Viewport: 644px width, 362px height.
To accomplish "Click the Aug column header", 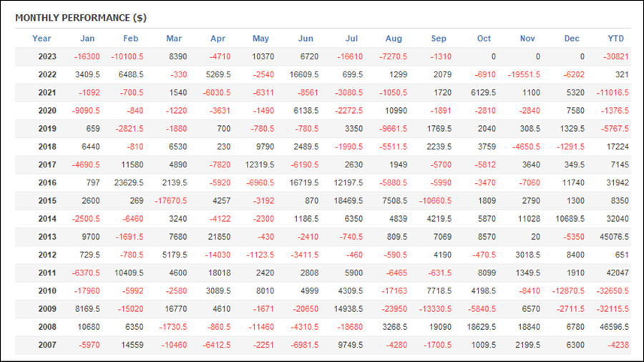I will point(394,39).
